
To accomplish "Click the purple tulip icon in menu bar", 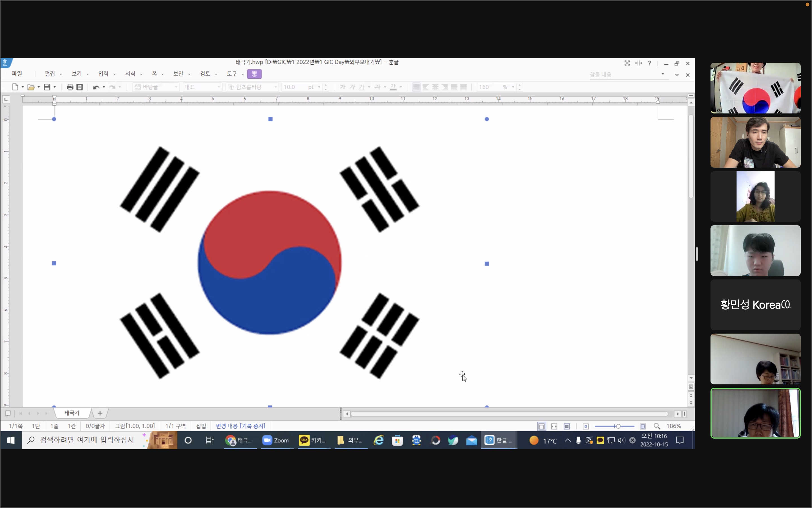I will pos(254,74).
